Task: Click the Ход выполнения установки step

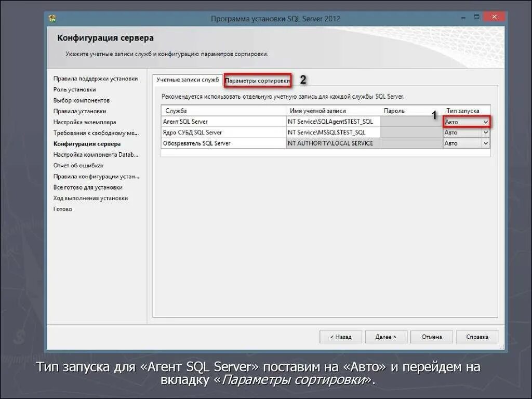Action: pyautogui.click(x=90, y=198)
